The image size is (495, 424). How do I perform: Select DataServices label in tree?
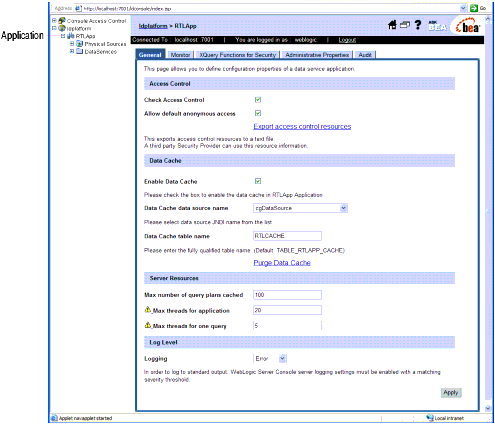click(101, 52)
